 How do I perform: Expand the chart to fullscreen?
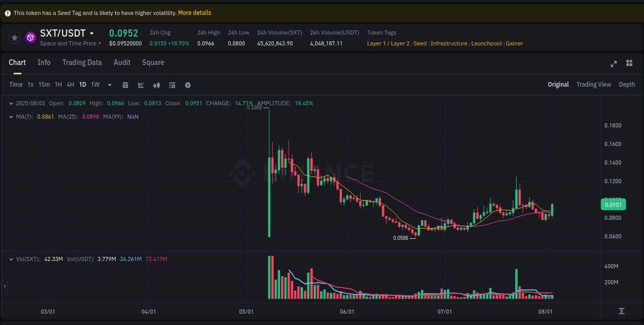(x=614, y=63)
